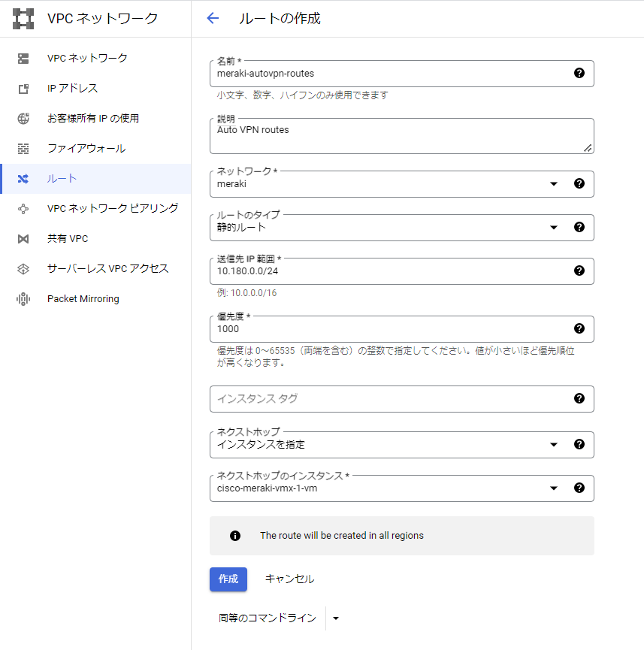Select VPC ネットワーク ピアリング in sidebar
Screen dimensions: 644x650
click(112, 208)
